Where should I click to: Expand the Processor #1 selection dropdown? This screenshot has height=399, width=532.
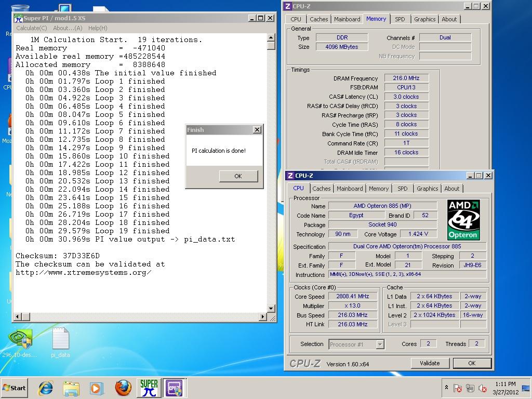point(380,344)
